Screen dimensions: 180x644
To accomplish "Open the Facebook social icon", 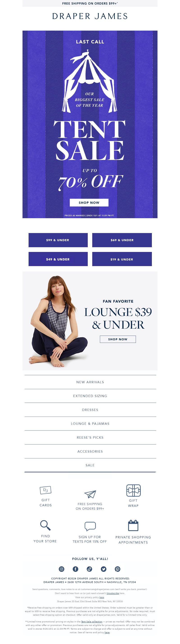I will point(76,569).
